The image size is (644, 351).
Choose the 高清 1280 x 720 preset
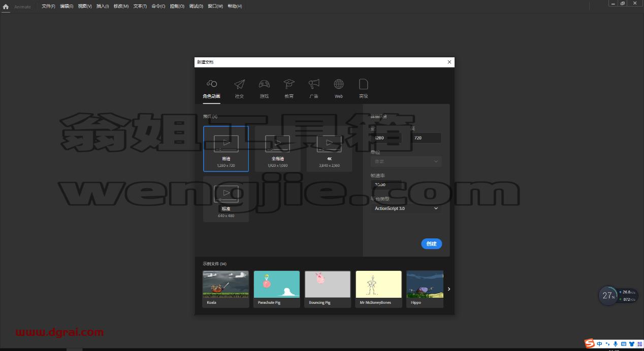pos(226,149)
